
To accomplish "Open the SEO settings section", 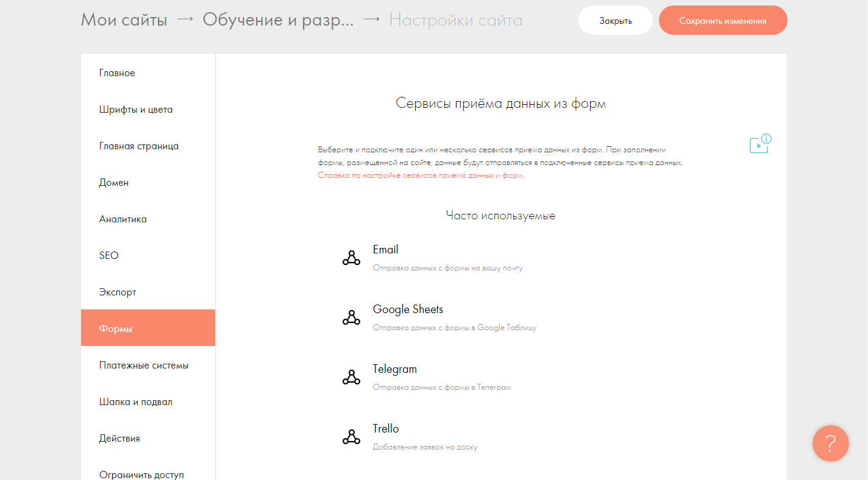I will click(x=148, y=256).
